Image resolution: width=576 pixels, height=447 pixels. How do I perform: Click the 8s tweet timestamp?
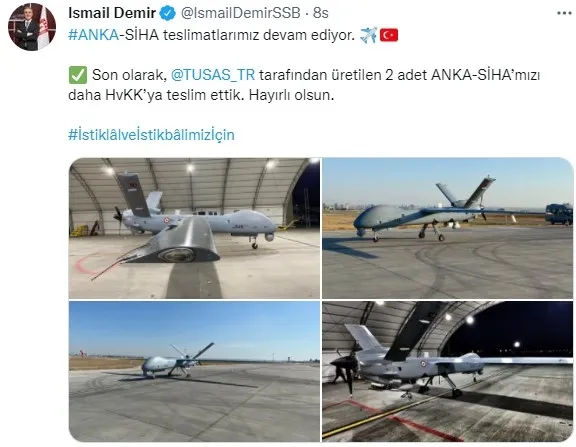point(320,13)
